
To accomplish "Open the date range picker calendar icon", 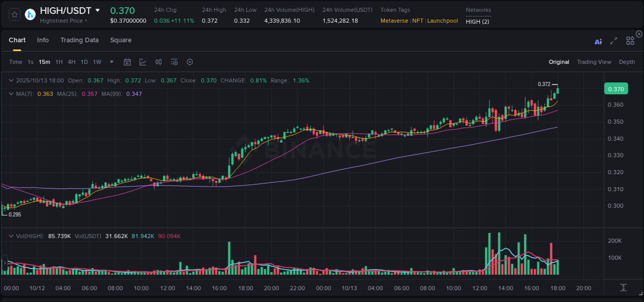I will pyautogui.click(x=127, y=61).
